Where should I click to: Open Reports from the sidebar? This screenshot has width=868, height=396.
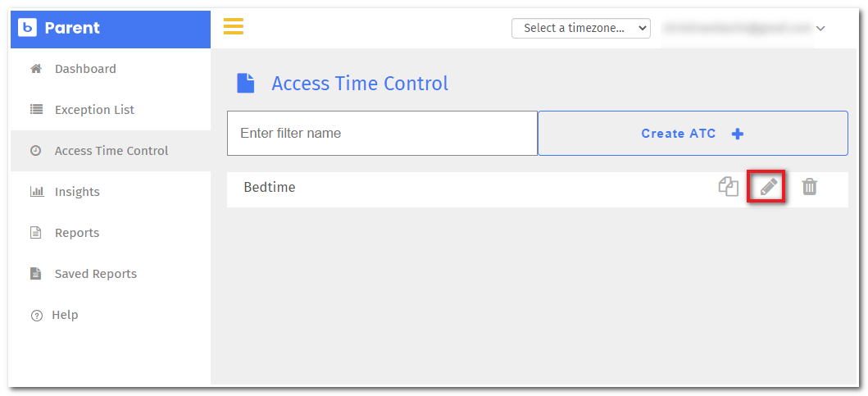point(76,233)
